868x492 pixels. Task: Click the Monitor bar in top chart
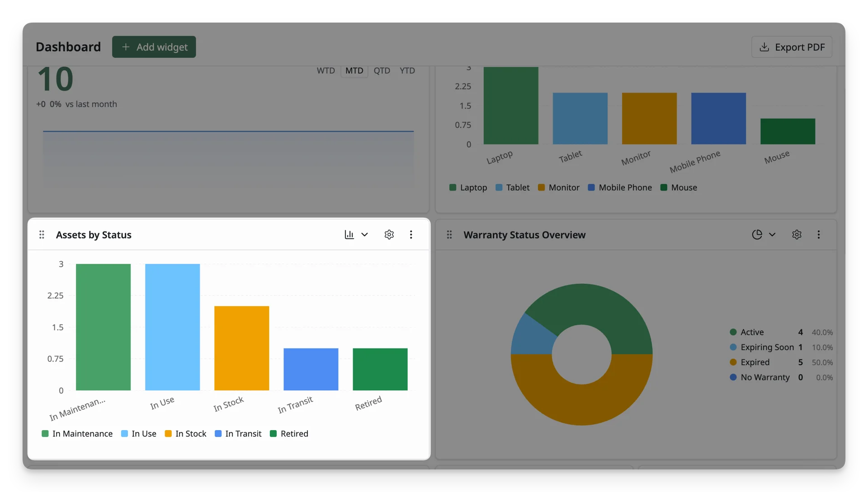[x=649, y=119]
